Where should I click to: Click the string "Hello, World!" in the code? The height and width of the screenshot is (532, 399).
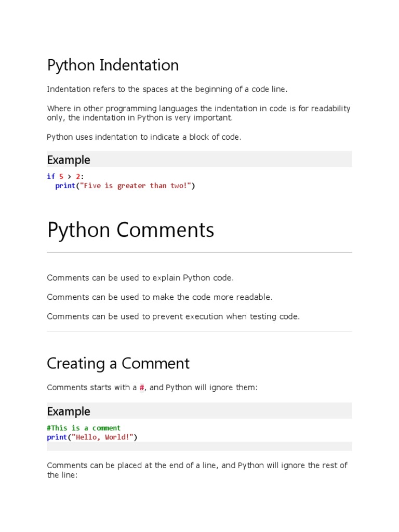103,437
